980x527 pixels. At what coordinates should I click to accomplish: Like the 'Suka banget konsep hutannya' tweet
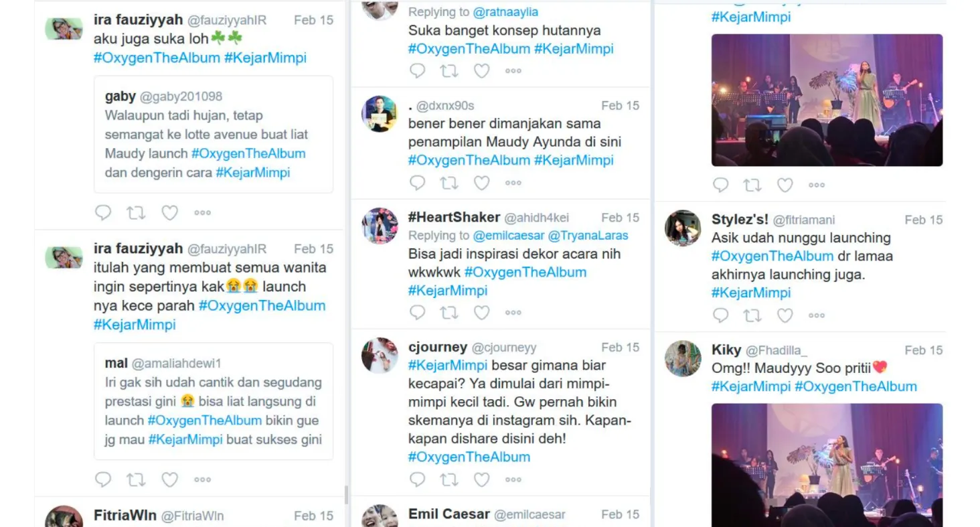click(x=481, y=71)
